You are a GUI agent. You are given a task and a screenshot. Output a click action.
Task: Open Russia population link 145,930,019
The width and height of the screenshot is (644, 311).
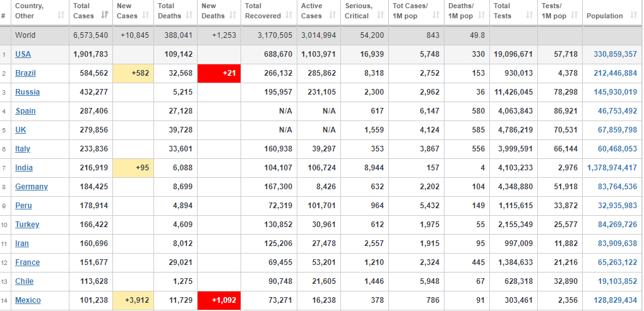615,92
